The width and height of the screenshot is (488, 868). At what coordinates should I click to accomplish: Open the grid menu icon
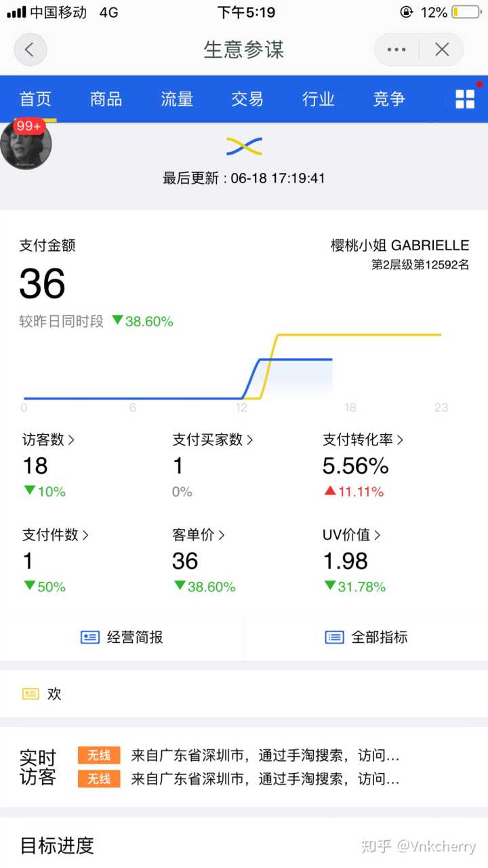[465, 99]
